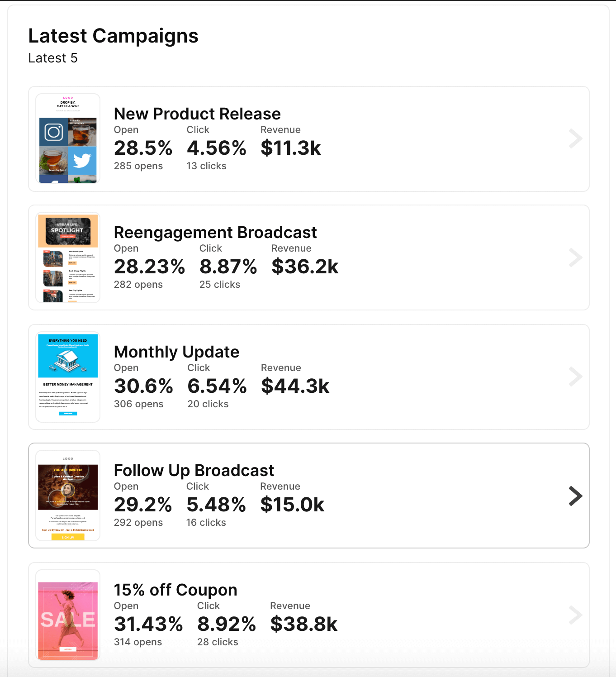This screenshot has width=616, height=677.
Task: Expand the 15% off Coupon chevron
Action: pyautogui.click(x=575, y=615)
